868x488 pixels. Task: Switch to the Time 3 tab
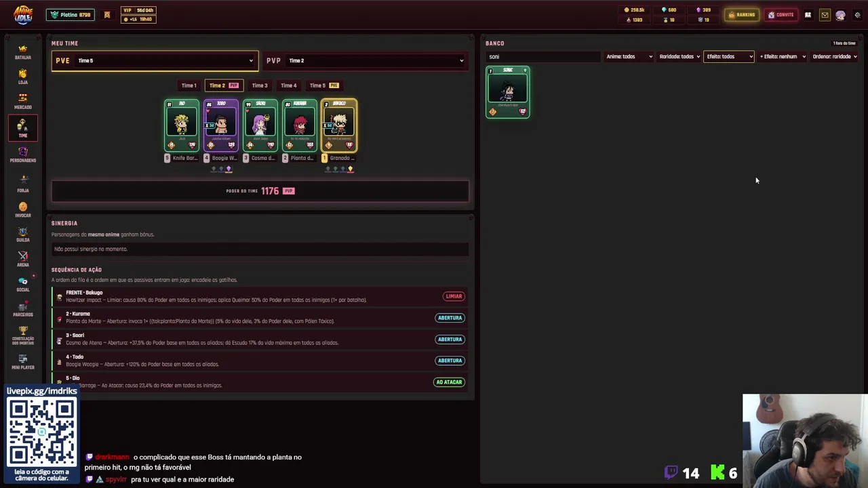[260, 85]
